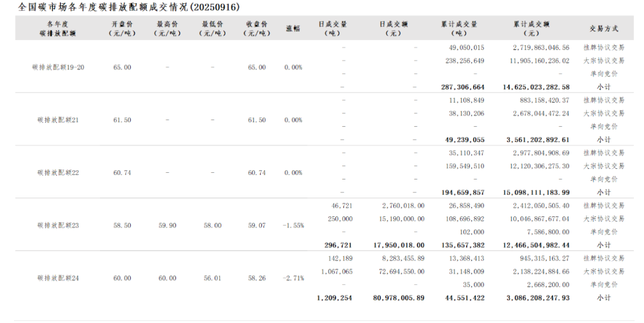This screenshot has height=323, width=644.
Task: Click the 交易方式 column header
Action: pyautogui.click(x=603, y=29)
